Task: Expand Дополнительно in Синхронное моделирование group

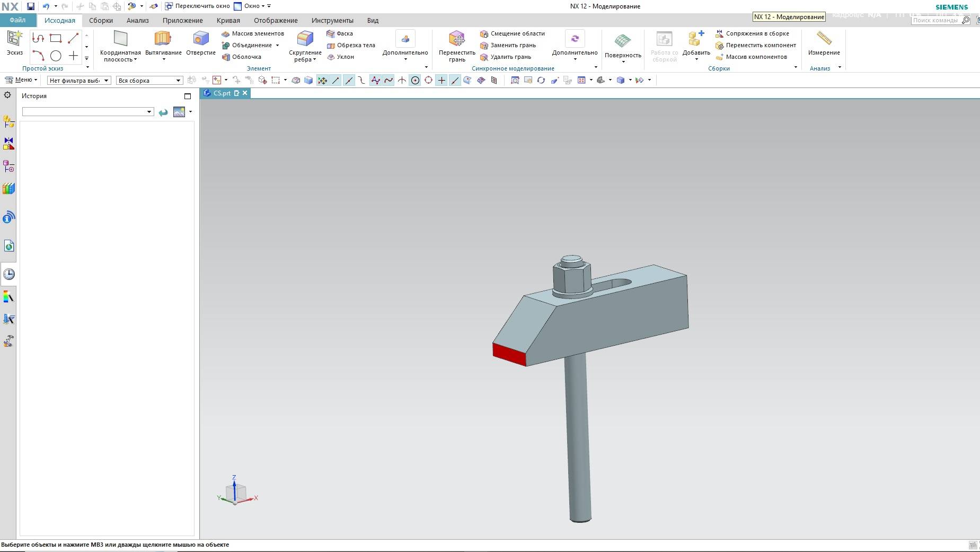Action: [x=575, y=45]
